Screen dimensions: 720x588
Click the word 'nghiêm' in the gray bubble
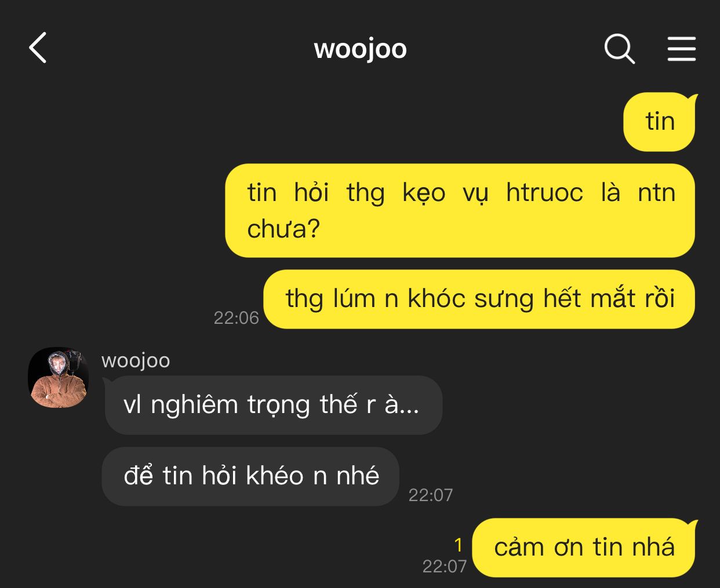click(x=194, y=405)
